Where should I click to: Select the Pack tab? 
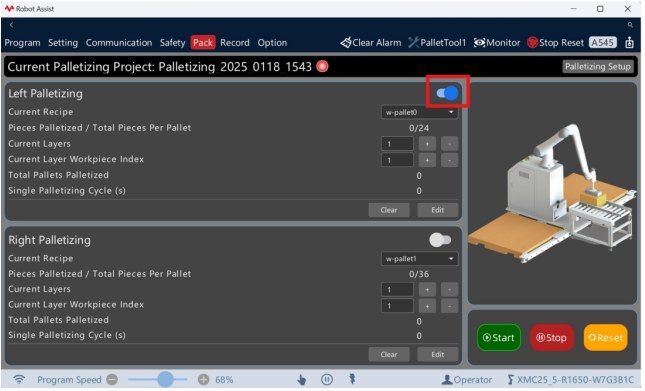tap(204, 43)
